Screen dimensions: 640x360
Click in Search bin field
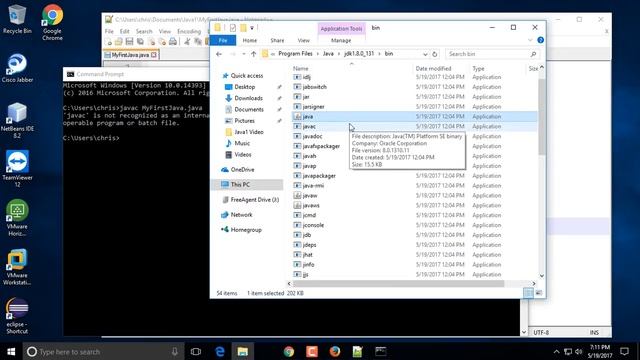tap(492, 54)
